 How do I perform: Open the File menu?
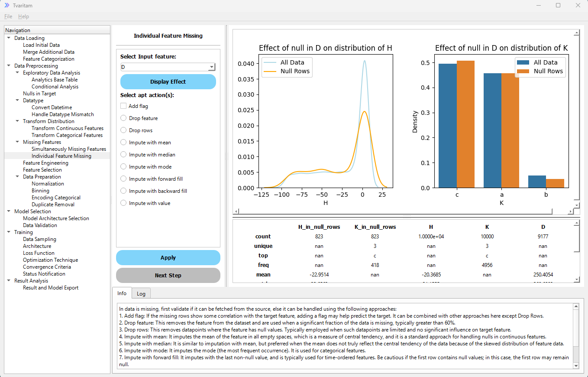click(8, 16)
